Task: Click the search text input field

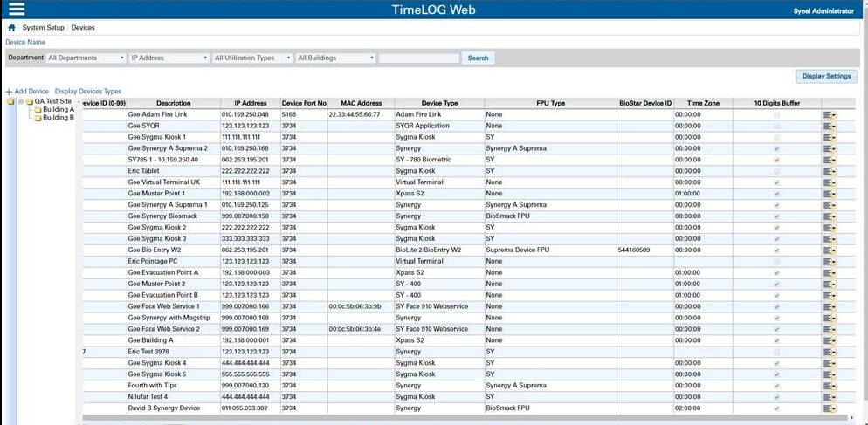Action: point(419,58)
